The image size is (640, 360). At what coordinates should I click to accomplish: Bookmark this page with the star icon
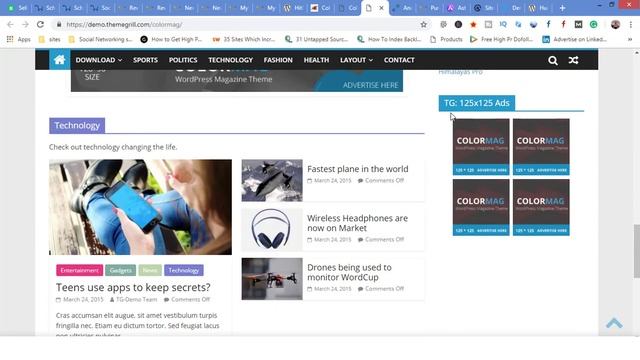[424, 24]
